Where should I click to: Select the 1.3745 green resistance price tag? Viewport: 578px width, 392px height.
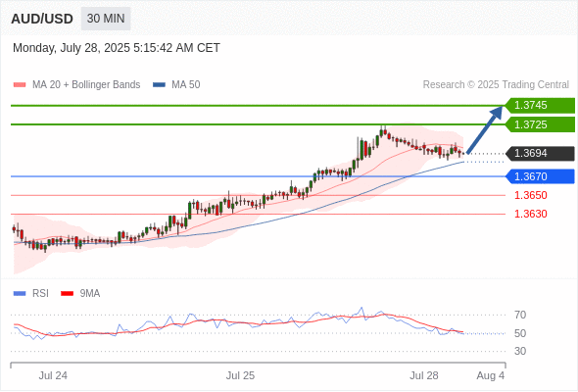point(540,106)
